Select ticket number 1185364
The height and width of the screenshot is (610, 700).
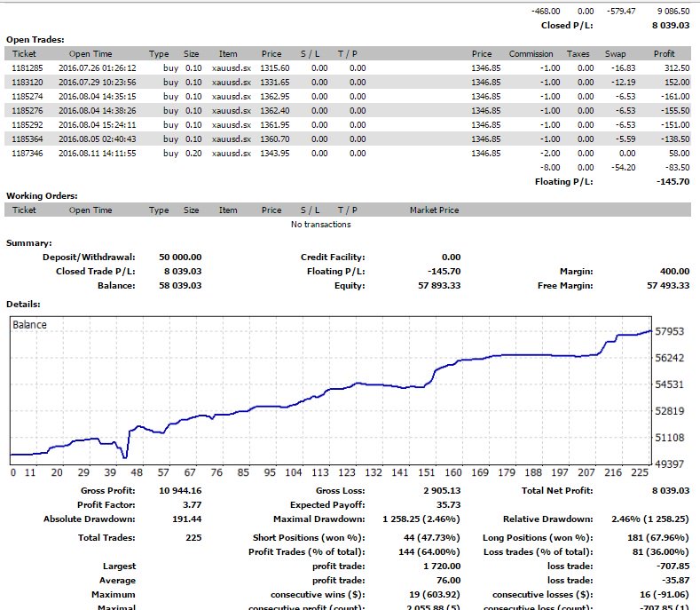tap(28, 139)
